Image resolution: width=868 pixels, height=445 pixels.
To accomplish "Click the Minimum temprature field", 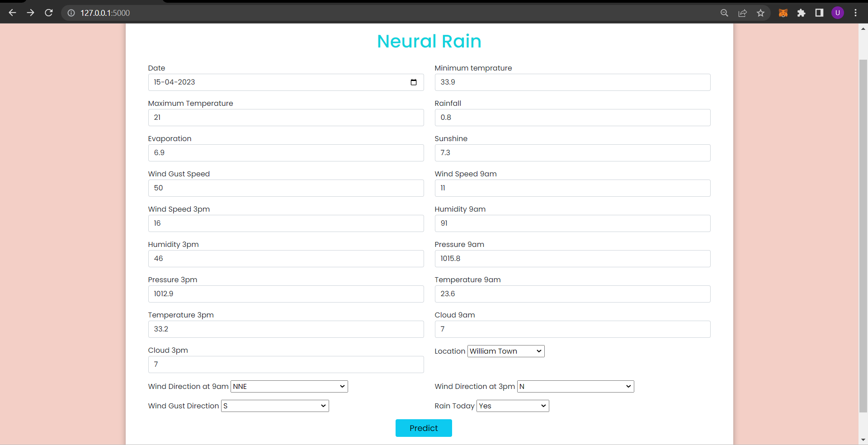I will point(572,82).
